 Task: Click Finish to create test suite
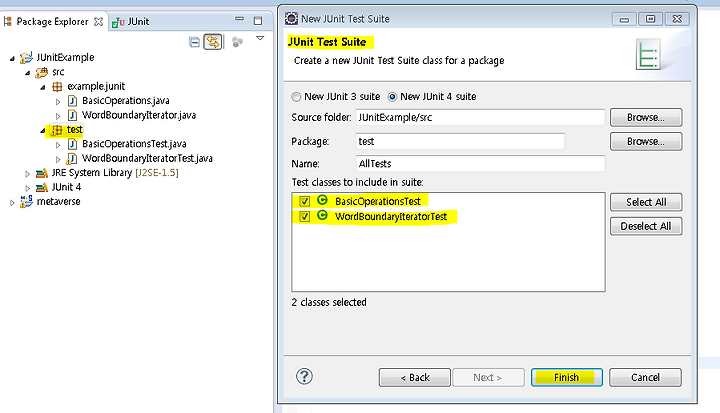click(567, 377)
